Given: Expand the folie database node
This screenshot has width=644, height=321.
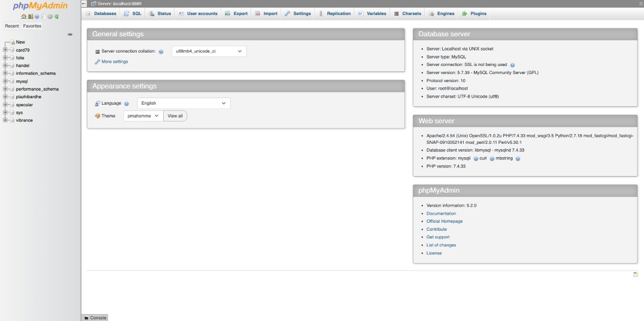Looking at the screenshot, I should pyautogui.click(x=5, y=57).
